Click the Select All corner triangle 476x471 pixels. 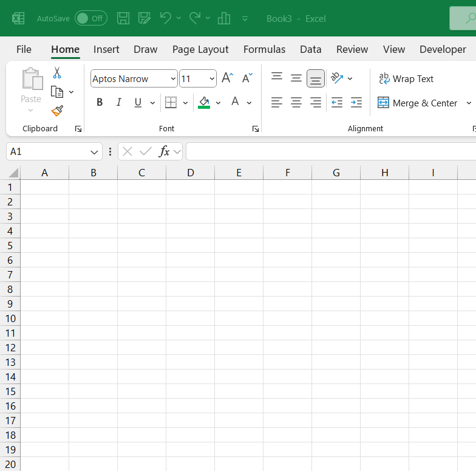tap(13, 173)
